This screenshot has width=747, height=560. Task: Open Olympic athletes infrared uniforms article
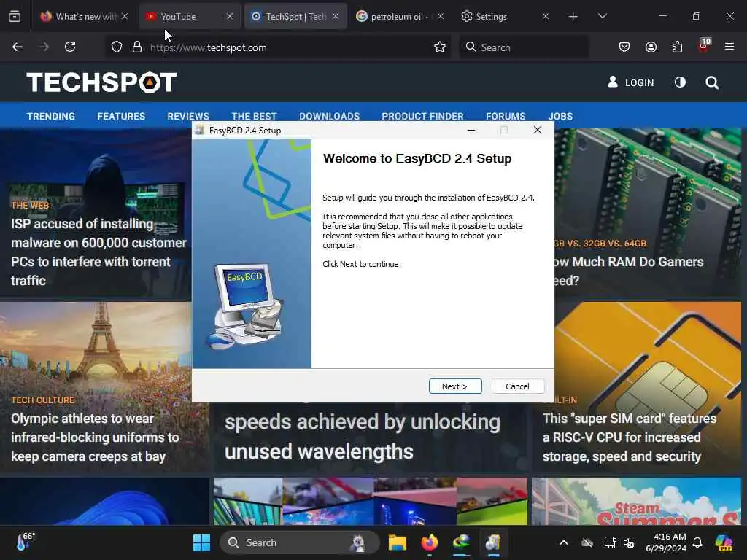tap(95, 437)
